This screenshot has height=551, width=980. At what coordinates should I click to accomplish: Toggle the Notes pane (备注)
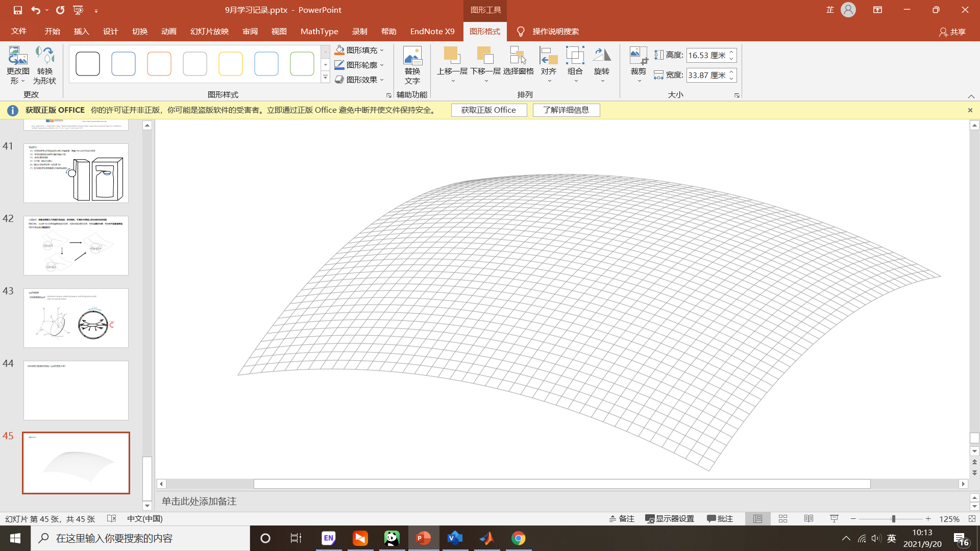pyautogui.click(x=621, y=518)
